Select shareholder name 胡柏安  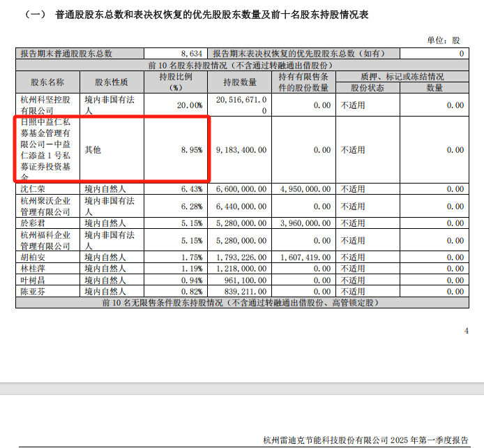point(33,257)
